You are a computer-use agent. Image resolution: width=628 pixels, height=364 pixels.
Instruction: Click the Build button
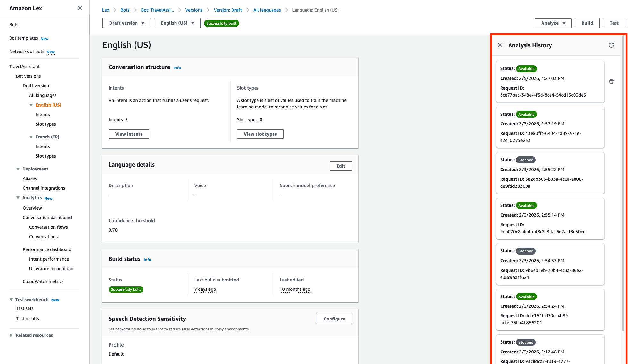click(587, 23)
